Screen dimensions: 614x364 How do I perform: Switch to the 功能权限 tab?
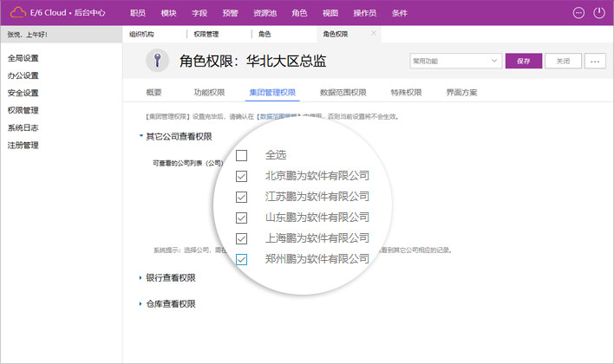tap(209, 92)
